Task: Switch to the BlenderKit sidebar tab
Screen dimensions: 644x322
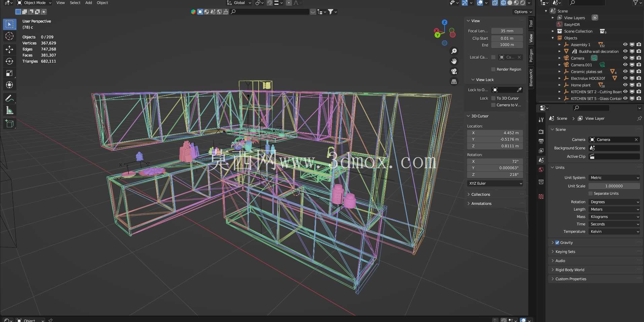Action: point(531,77)
